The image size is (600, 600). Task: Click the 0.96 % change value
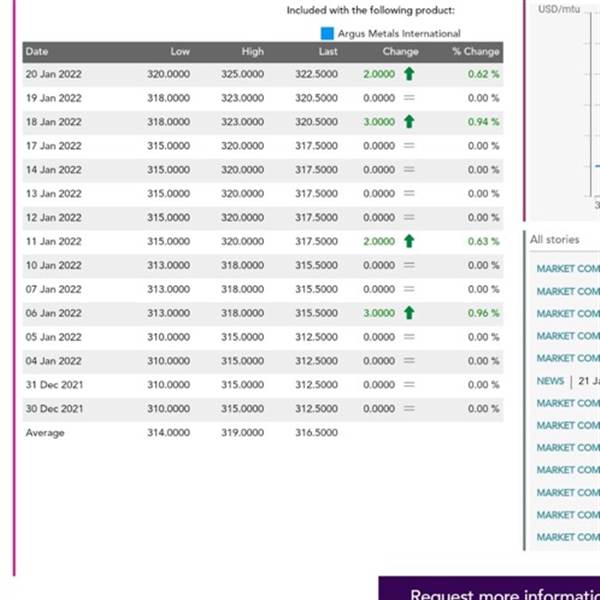(484, 313)
